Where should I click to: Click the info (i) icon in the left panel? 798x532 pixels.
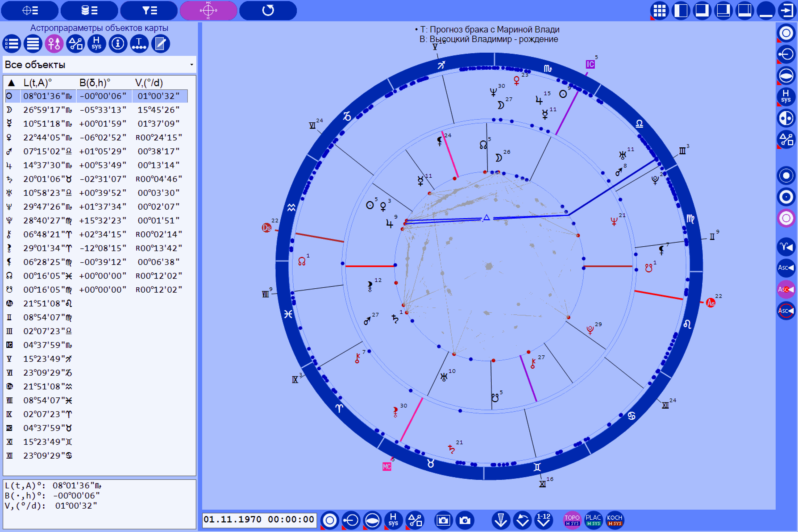pos(117,43)
